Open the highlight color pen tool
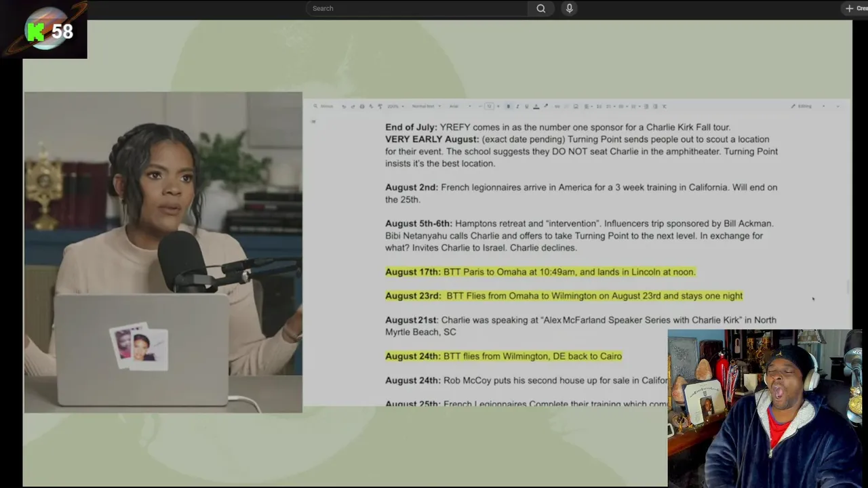 (x=546, y=106)
